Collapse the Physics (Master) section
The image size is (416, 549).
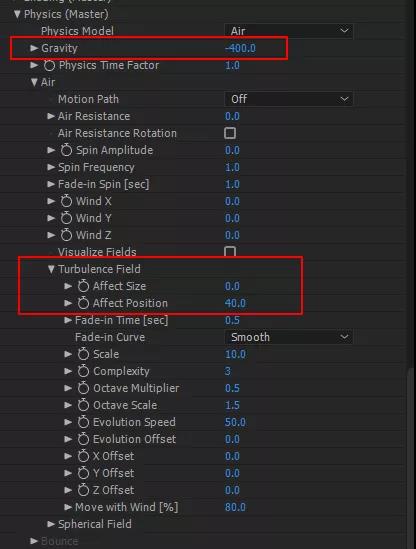coord(17,14)
